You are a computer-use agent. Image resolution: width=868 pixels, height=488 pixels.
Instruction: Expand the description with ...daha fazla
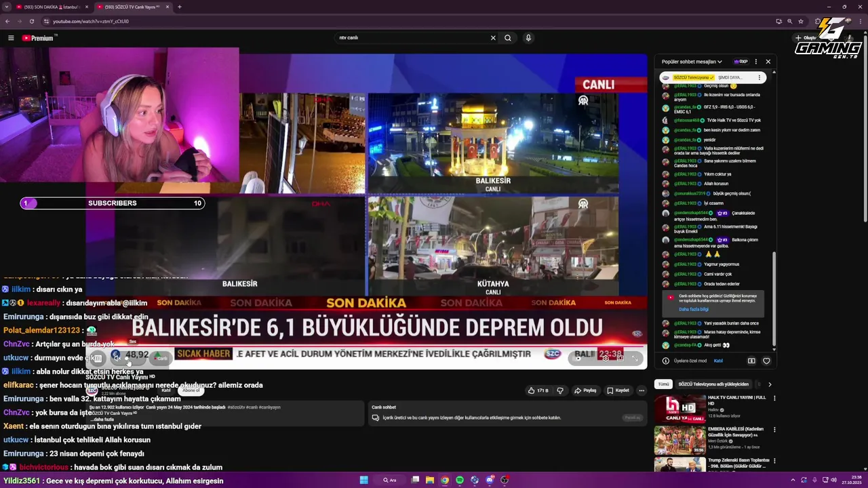click(103, 420)
